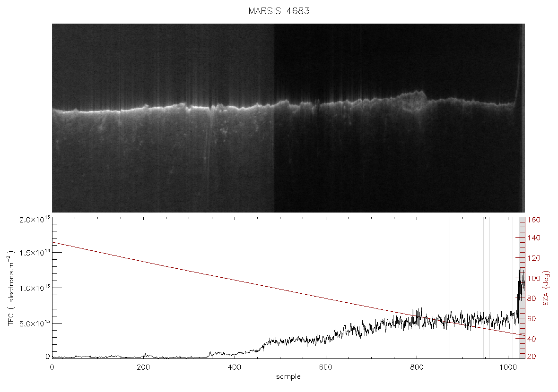
Task: Click the 1.0×10^16 TEC tick label
Action: (x=35, y=288)
